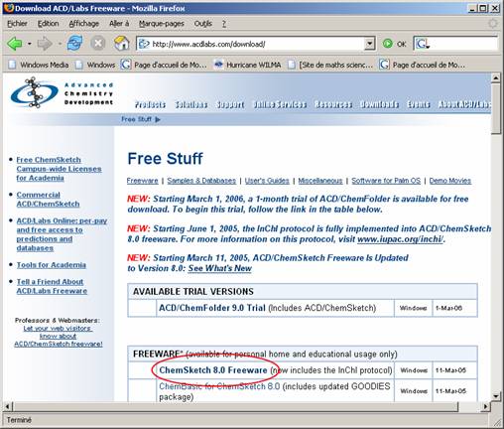Open the Commercial ACD/ChemSketch link
The image size is (504, 429).
click(48, 200)
